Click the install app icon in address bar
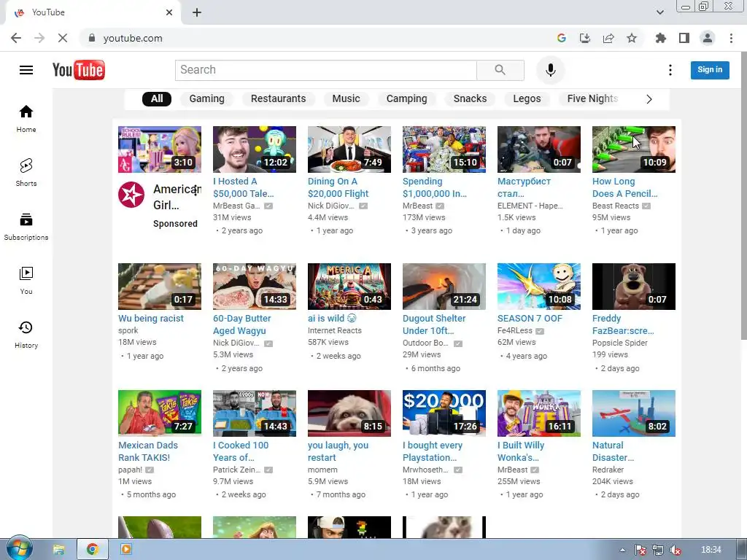 coord(585,38)
